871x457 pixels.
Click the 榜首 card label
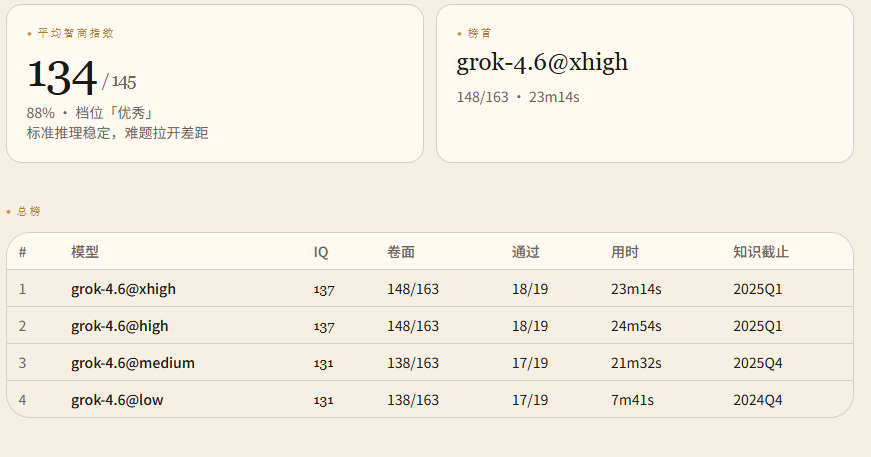tap(479, 33)
